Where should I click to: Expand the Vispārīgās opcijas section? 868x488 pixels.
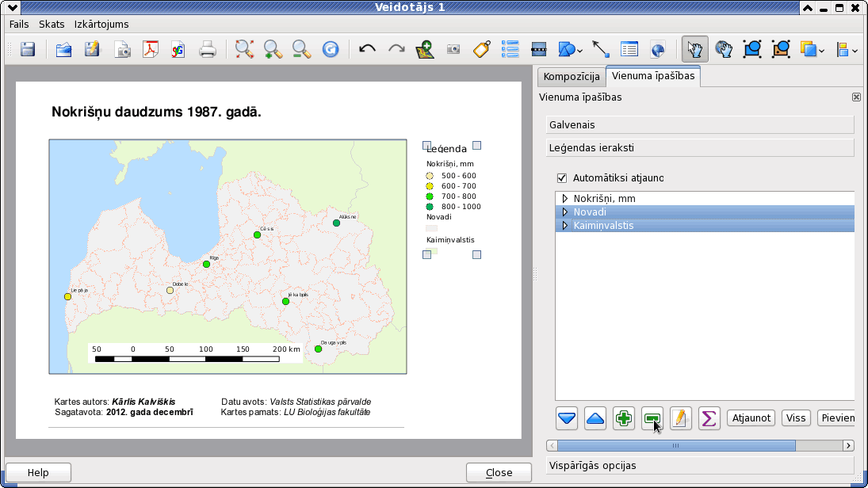tap(700, 465)
